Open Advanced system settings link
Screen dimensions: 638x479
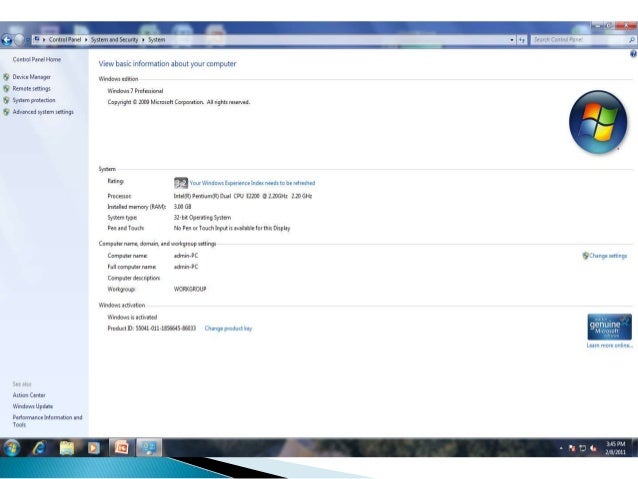tap(43, 112)
